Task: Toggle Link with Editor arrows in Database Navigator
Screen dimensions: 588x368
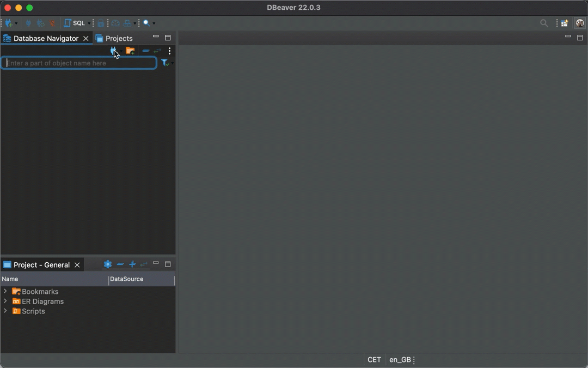Action: 157,51
